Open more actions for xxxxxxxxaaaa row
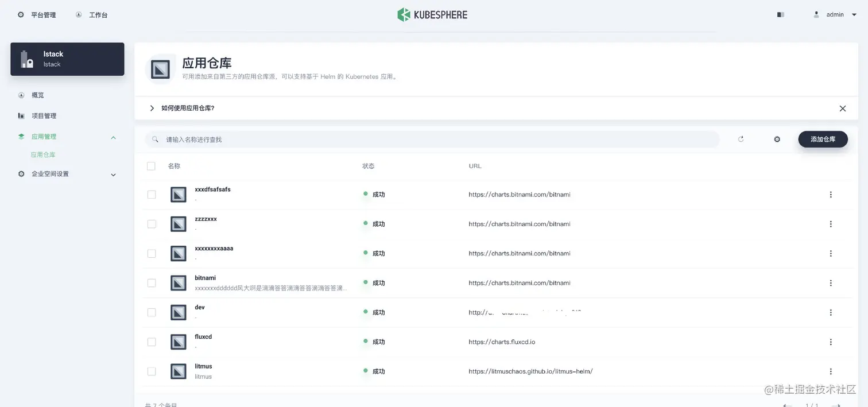 tap(831, 253)
